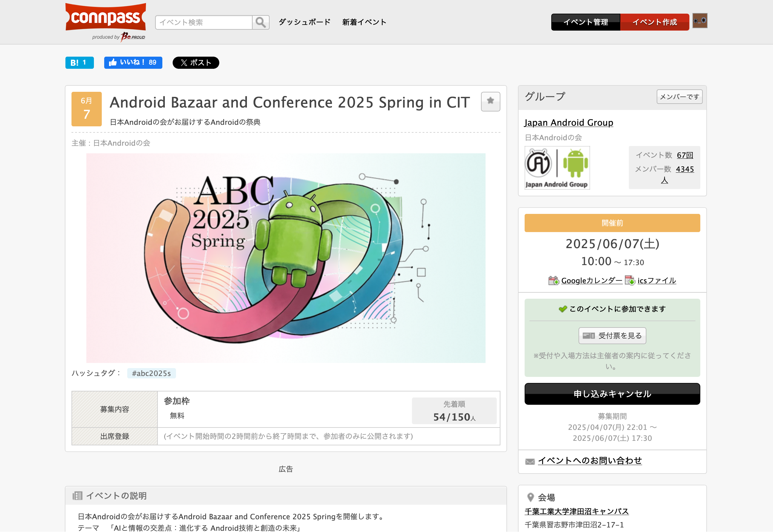Click the Hatena bookmark B! button
Screen dimensions: 773x532
click(79, 63)
